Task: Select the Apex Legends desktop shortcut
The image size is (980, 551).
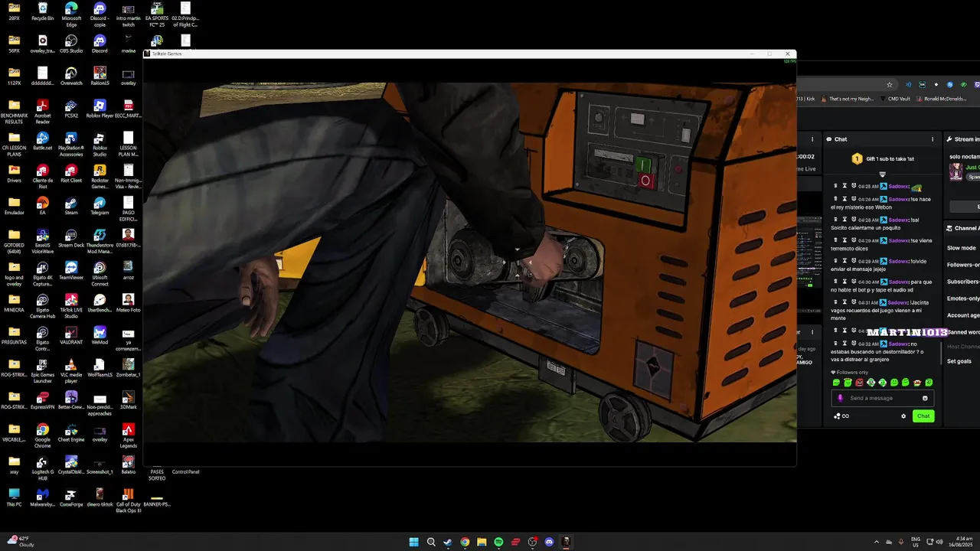Action: pos(129,435)
